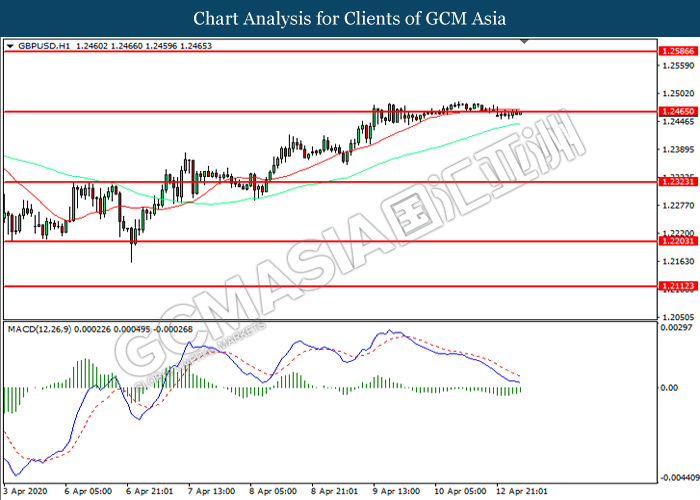Click the 0.00 MACD zero level label

[x=669, y=388]
